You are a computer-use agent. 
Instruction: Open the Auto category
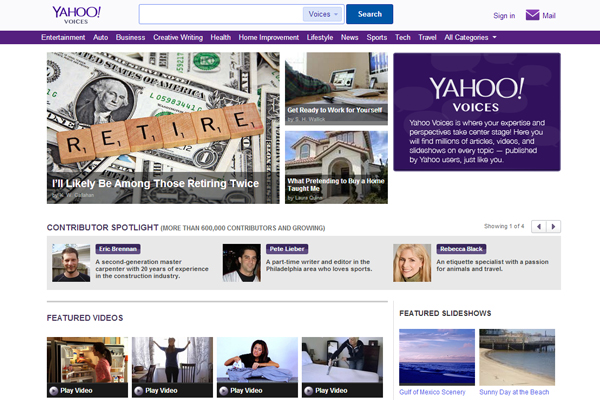coord(101,37)
